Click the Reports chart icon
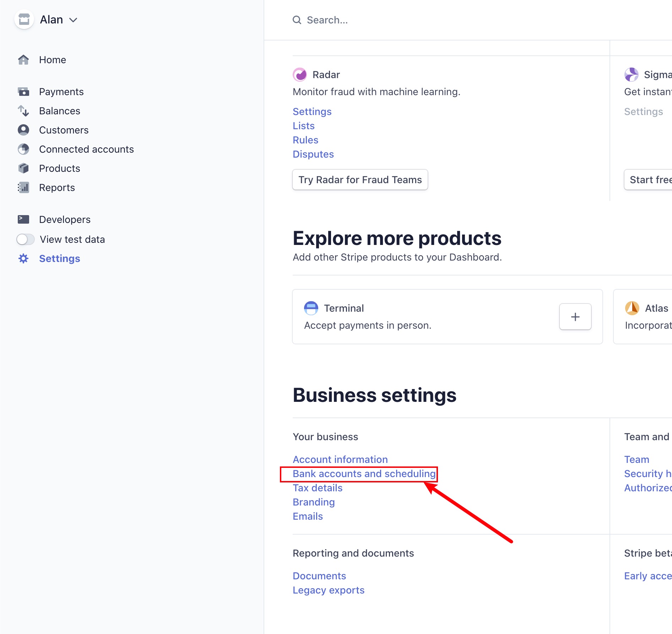672x634 pixels. click(23, 187)
